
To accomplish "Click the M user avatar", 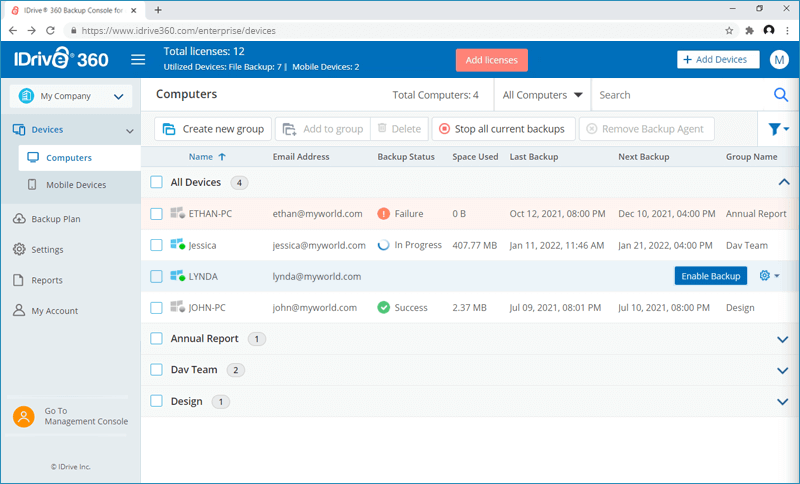I will [x=779, y=60].
